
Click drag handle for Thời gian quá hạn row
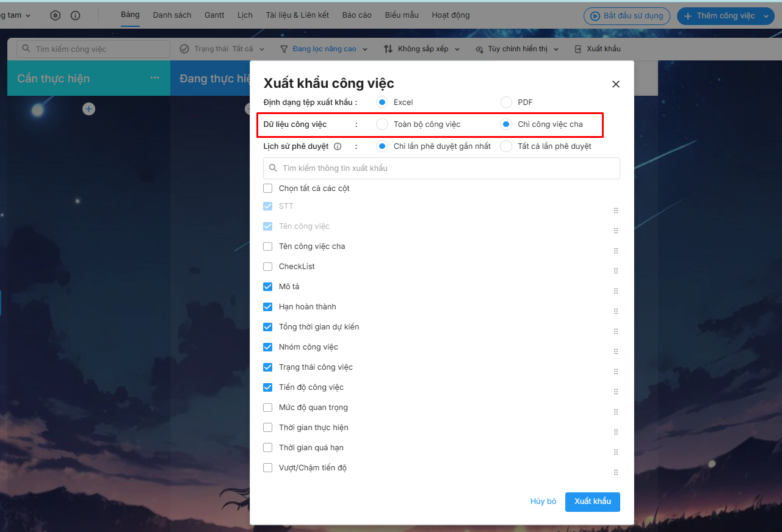(x=616, y=452)
